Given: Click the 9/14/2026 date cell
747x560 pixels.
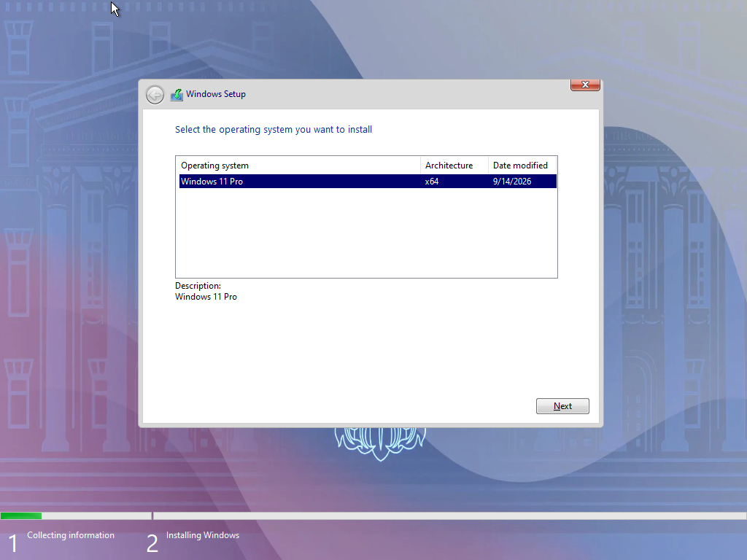Looking at the screenshot, I should tap(511, 182).
